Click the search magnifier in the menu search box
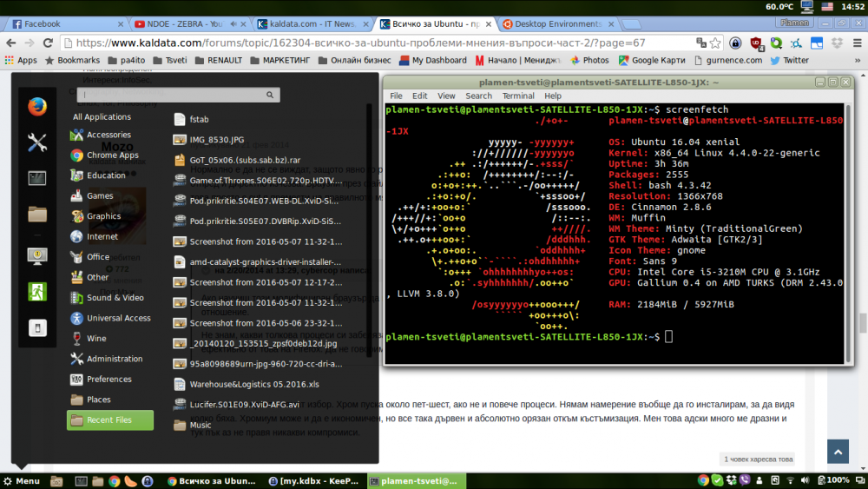Viewport: 868px width, 489px height. [270, 95]
